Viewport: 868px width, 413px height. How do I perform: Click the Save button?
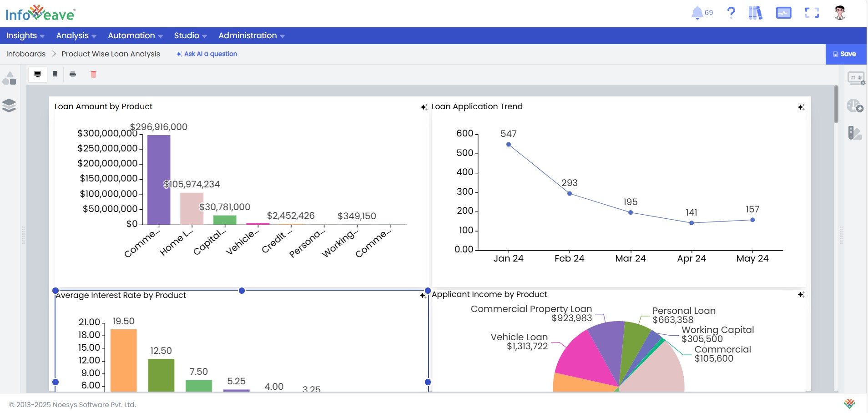pyautogui.click(x=846, y=54)
